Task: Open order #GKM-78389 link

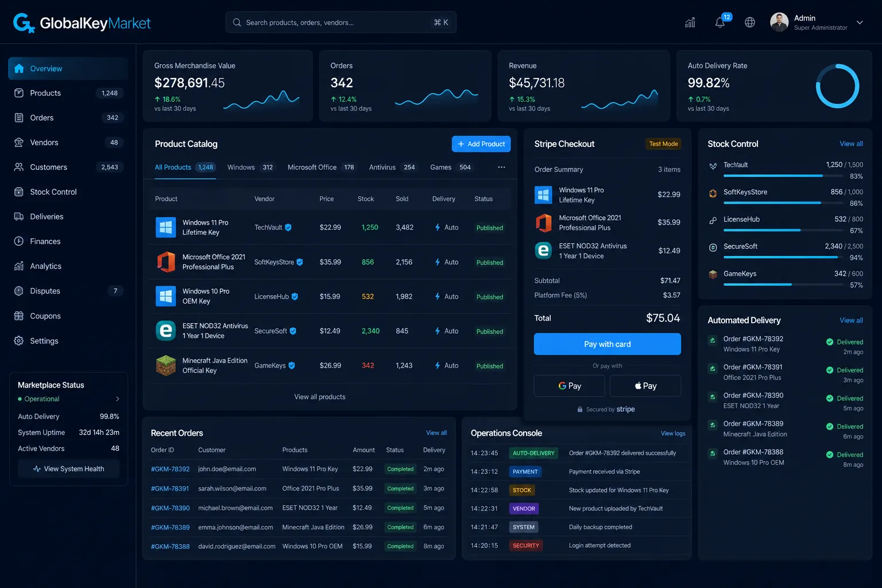Action: pyautogui.click(x=170, y=527)
